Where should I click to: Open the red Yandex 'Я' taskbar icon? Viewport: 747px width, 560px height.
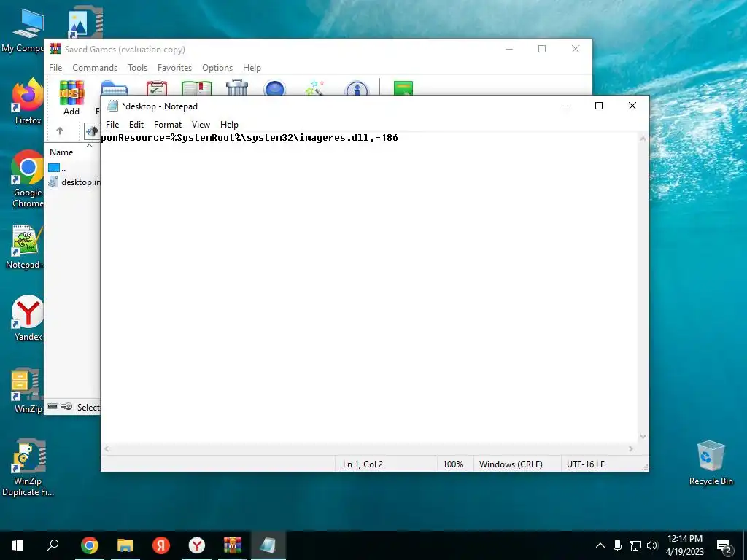click(x=161, y=545)
